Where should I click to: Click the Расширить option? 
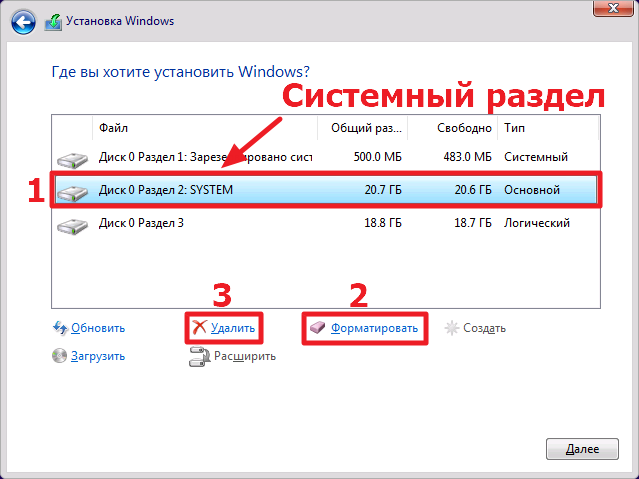click(245, 356)
